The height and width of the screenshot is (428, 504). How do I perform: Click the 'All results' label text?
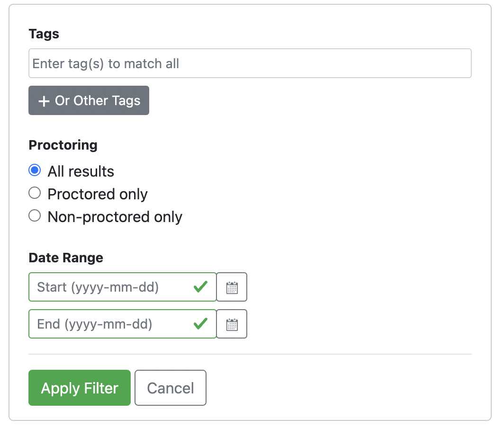tap(81, 171)
